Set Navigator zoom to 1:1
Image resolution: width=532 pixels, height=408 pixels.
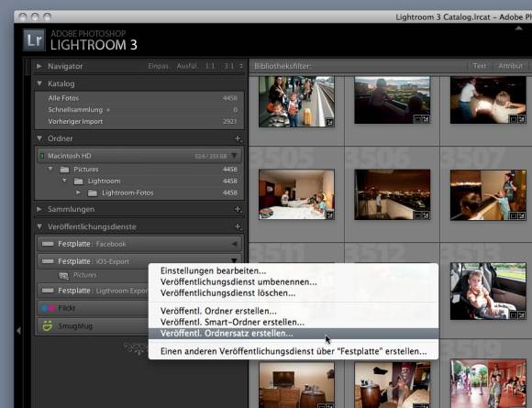tap(210, 66)
